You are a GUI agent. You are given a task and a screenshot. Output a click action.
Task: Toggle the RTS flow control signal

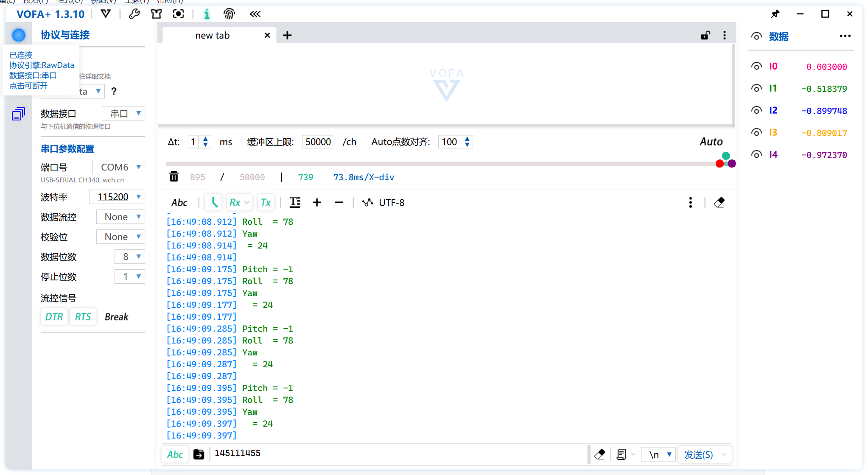pyautogui.click(x=83, y=317)
